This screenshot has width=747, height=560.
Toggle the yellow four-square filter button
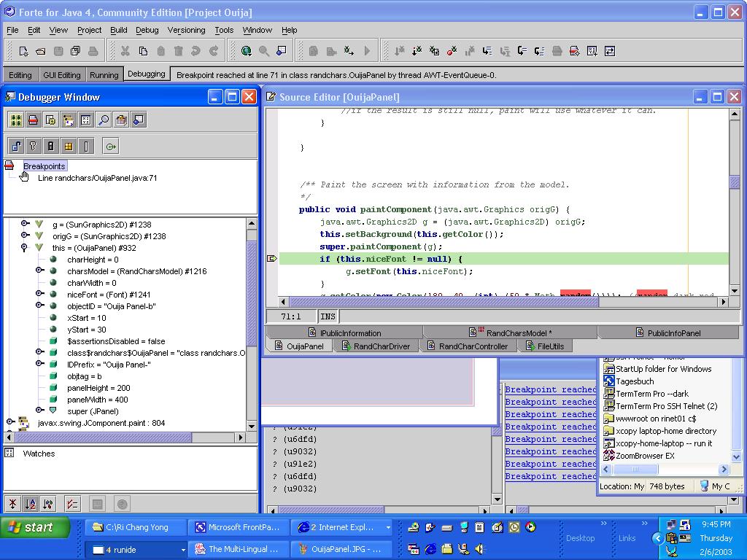[69, 147]
